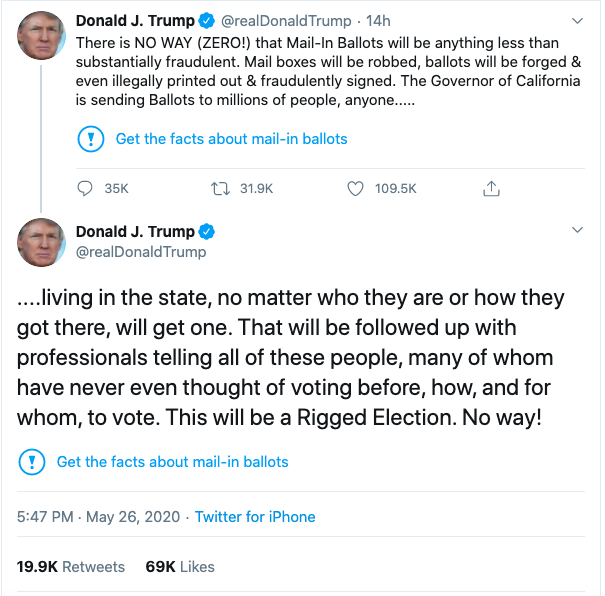Viewport: 605px width, 596px height.
Task: Expand the second tweet's chevron menu
Action: point(576,231)
